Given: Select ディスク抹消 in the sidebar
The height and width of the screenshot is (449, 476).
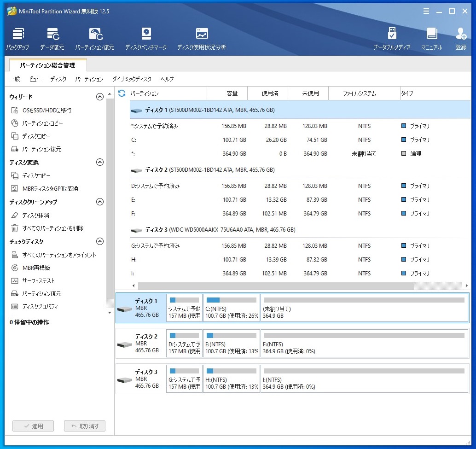Looking at the screenshot, I should [x=30, y=215].
